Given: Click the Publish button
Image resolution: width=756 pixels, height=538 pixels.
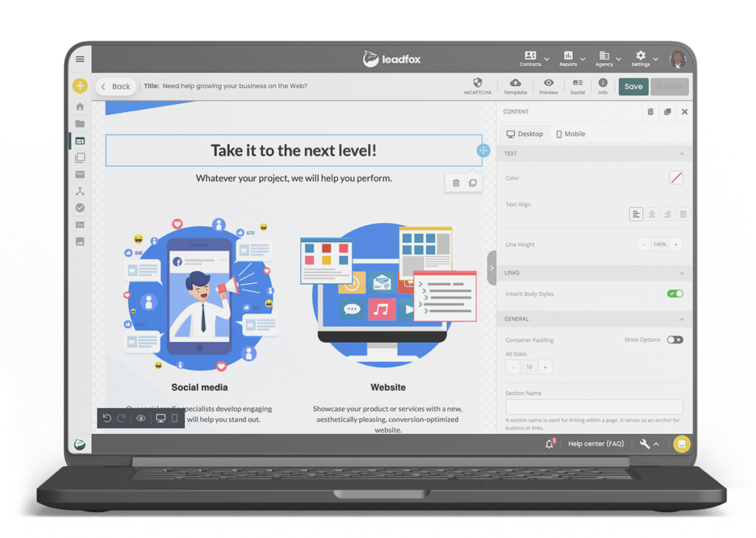Looking at the screenshot, I should click(x=669, y=87).
